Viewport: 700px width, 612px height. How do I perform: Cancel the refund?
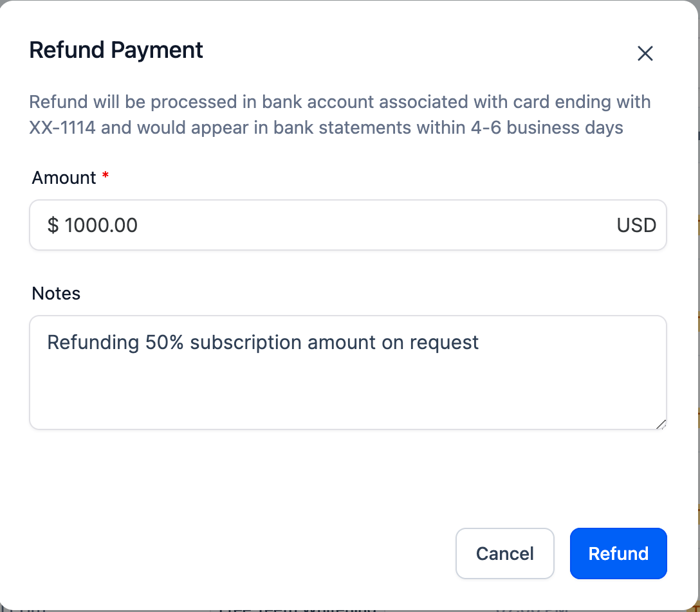tap(504, 553)
